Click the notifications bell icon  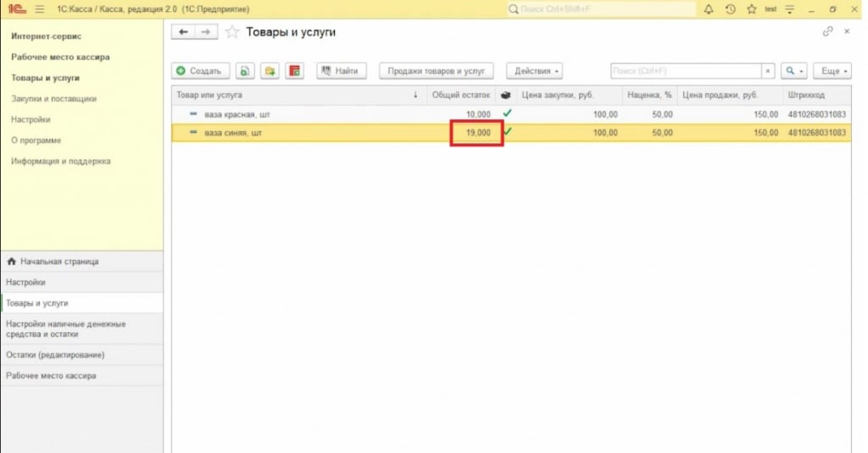coord(708,8)
